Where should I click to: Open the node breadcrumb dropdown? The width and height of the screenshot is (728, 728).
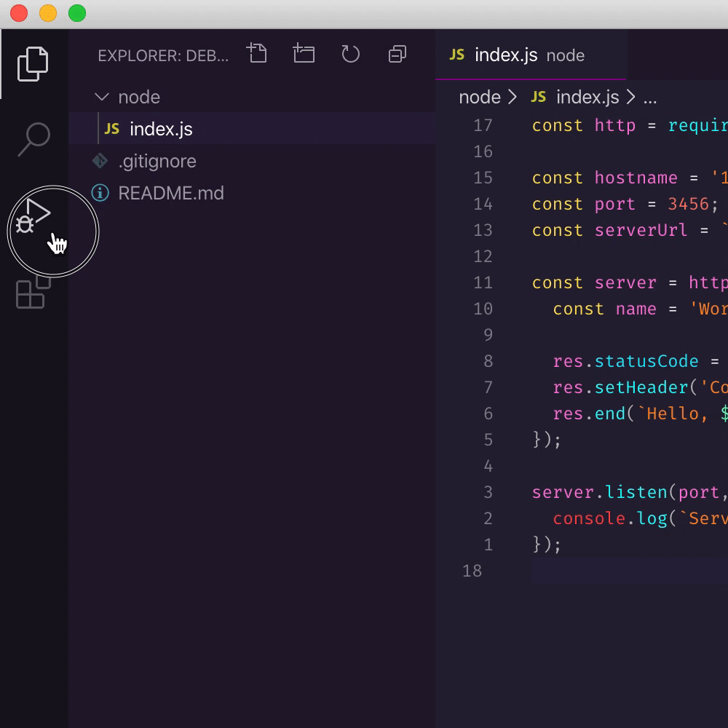[x=480, y=96]
